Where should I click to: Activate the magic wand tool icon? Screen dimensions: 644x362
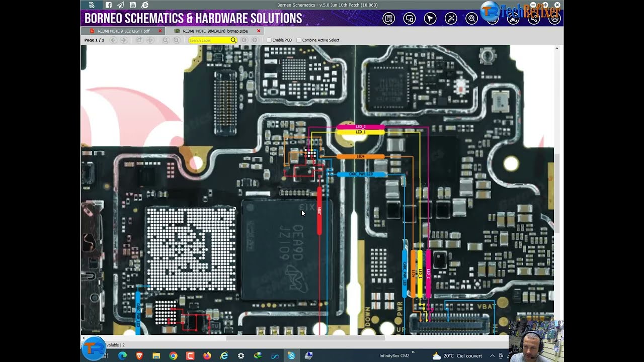coord(451,19)
